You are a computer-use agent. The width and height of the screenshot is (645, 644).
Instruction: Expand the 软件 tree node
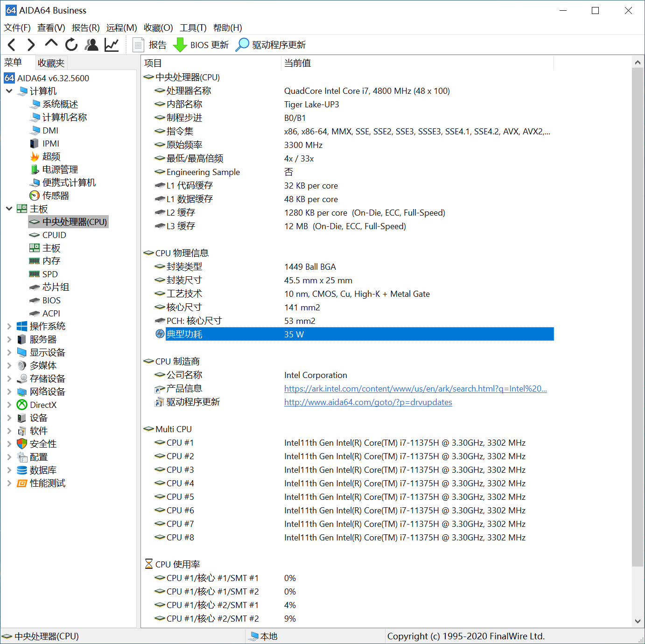pyautogui.click(x=9, y=431)
